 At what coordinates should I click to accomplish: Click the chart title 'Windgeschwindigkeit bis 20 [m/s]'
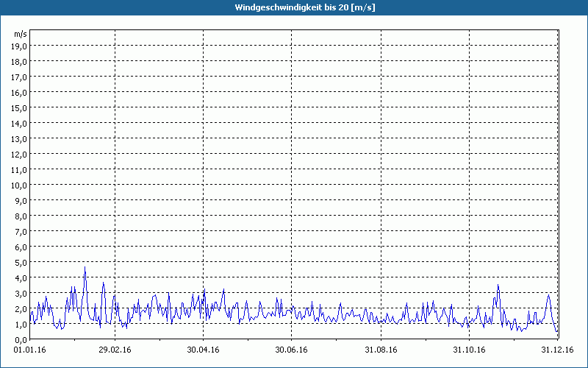tap(305, 7)
